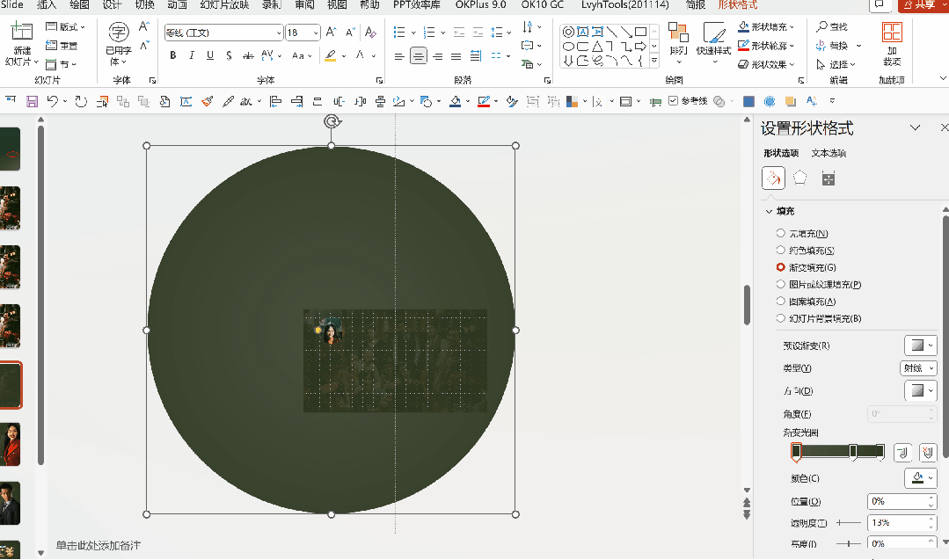Select the triangle shape in shapes gallery
The height and width of the screenshot is (560, 949).
click(597, 46)
